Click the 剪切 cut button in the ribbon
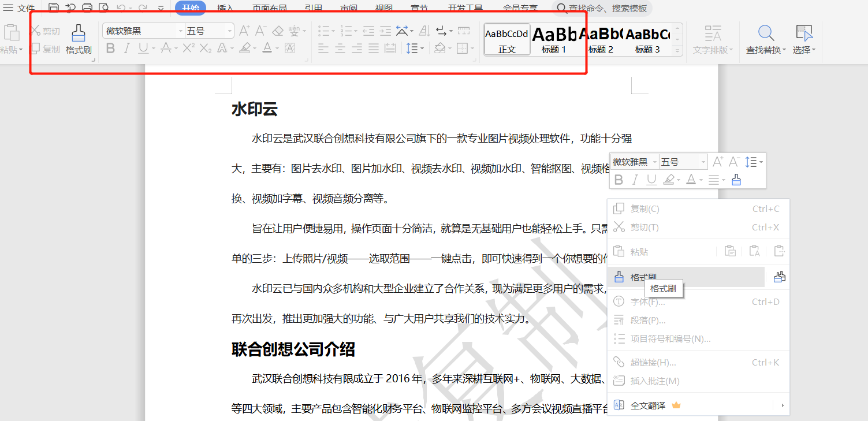 46,31
